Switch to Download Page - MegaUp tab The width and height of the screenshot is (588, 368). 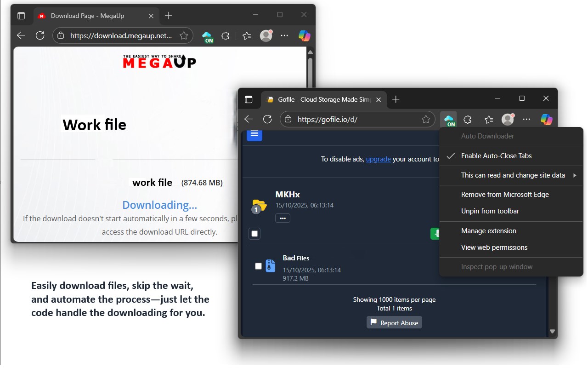(x=96, y=16)
